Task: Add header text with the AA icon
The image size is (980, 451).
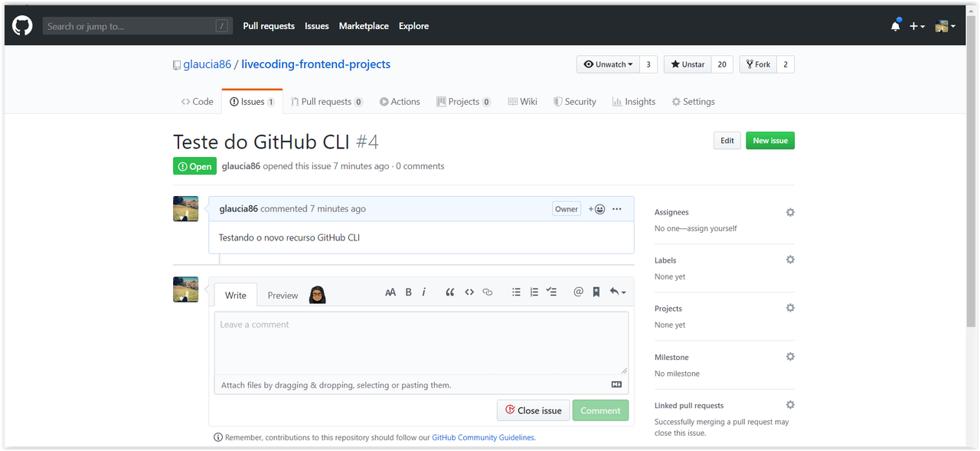Action: tap(390, 292)
